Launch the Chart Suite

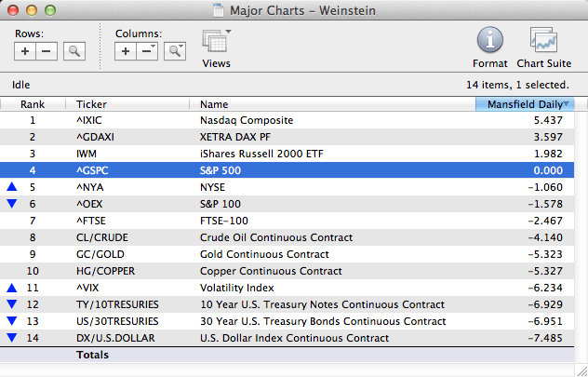pyautogui.click(x=543, y=47)
